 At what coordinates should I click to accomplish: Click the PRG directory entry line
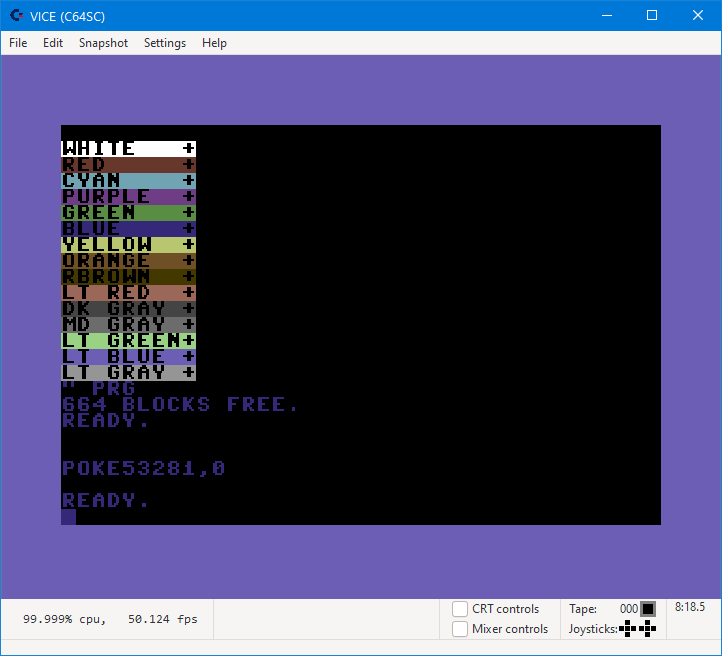99,389
